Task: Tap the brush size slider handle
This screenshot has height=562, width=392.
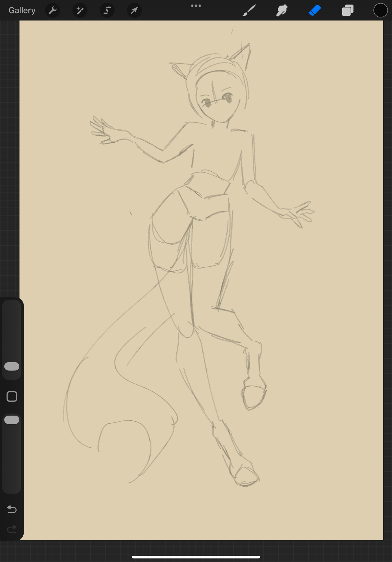Action: coord(12,366)
